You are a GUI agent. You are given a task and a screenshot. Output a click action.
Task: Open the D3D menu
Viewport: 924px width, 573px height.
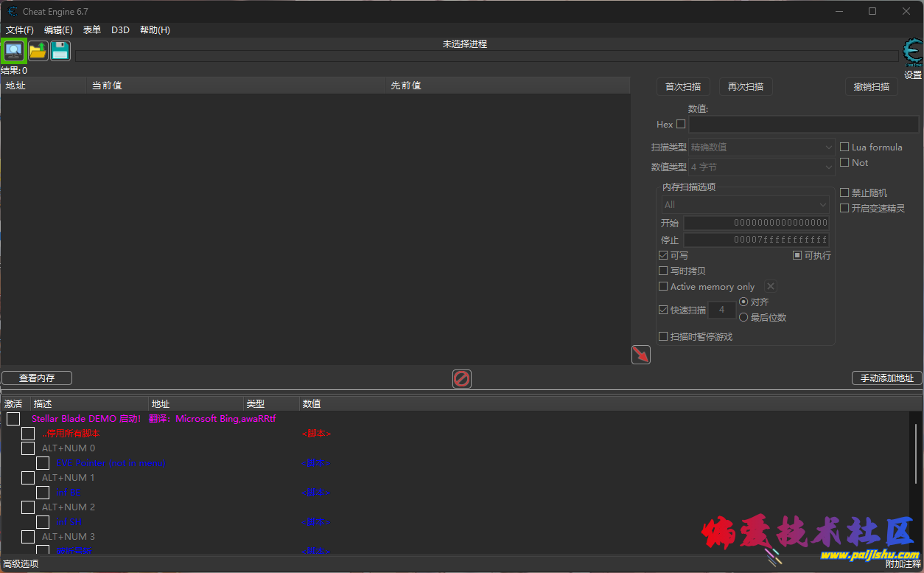coord(120,29)
